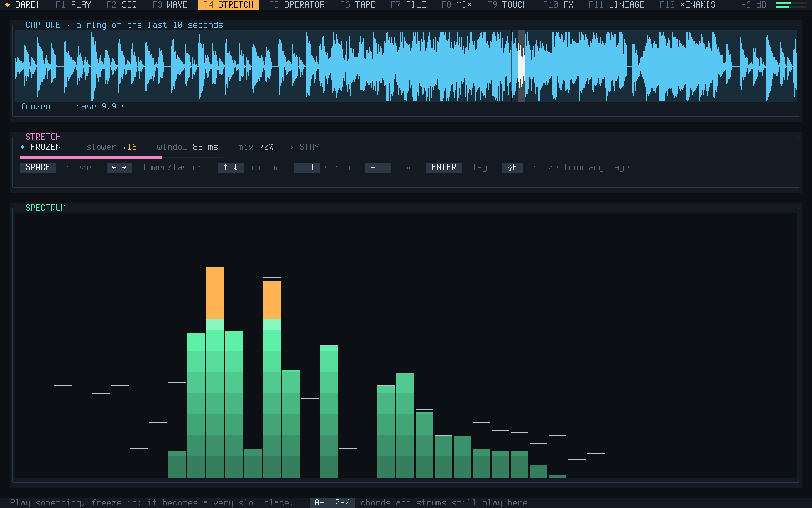Click the 'freeze from any page' hint

pyautogui.click(x=579, y=168)
